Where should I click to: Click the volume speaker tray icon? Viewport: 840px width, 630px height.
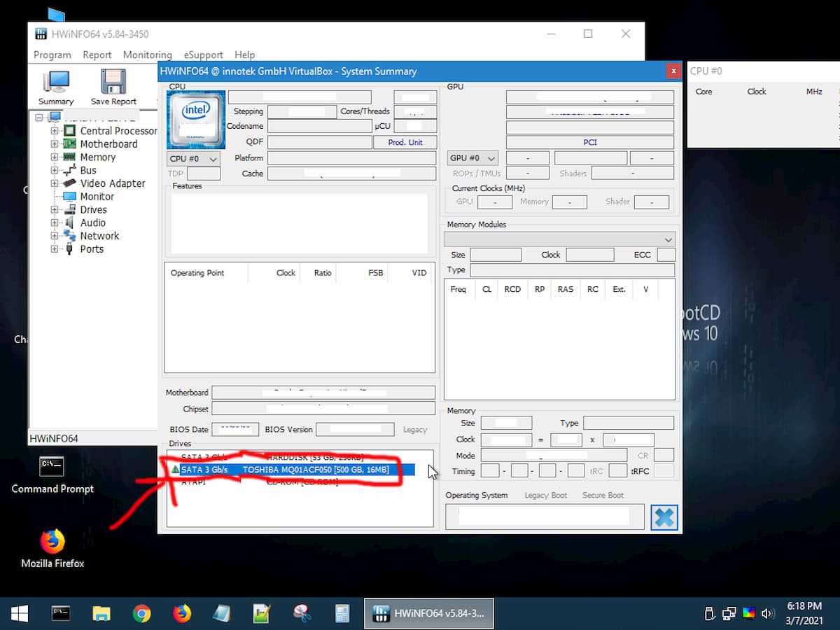coord(768,614)
